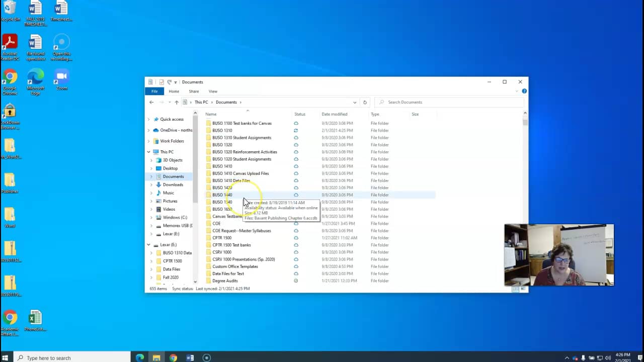Open File Explorer help icon
The width and height of the screenshot is (644, 362).
pyautogui.click(x=524, y=91)
